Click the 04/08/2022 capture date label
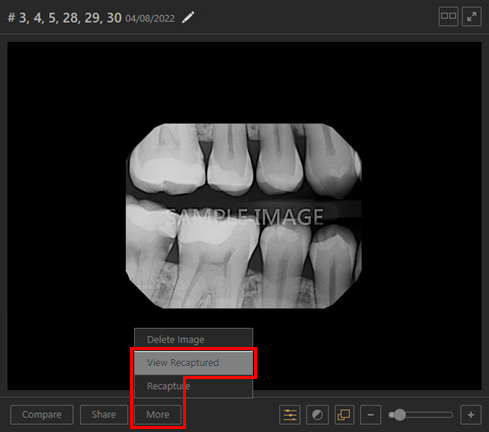Viewport: 489px width, 432px height. (x=150, y=18)
